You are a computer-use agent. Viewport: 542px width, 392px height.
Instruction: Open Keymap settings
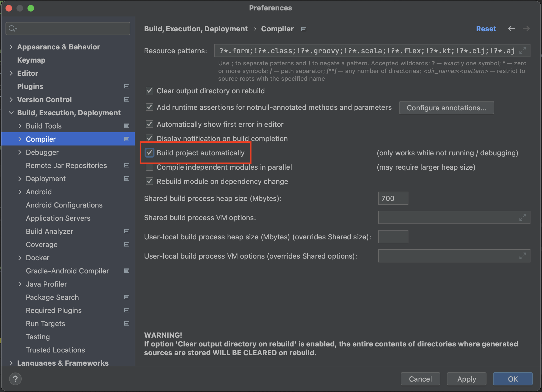pyautogui.click(x=31, y=60)
